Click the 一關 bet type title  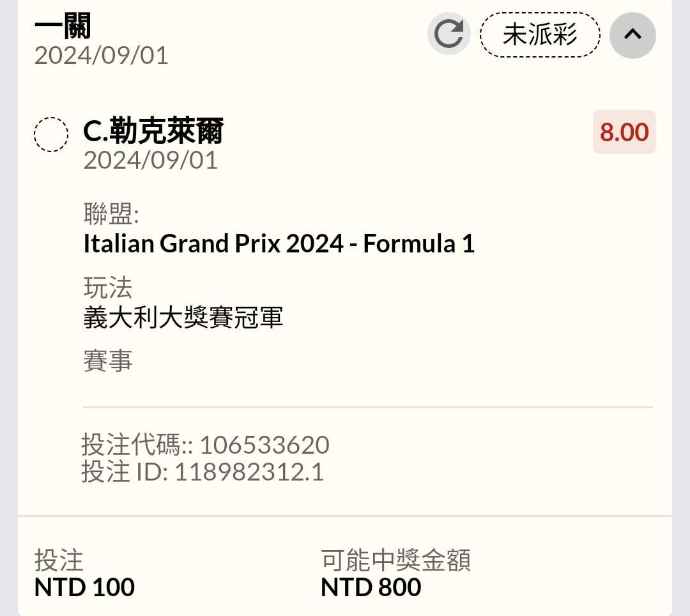click(63, 27)
